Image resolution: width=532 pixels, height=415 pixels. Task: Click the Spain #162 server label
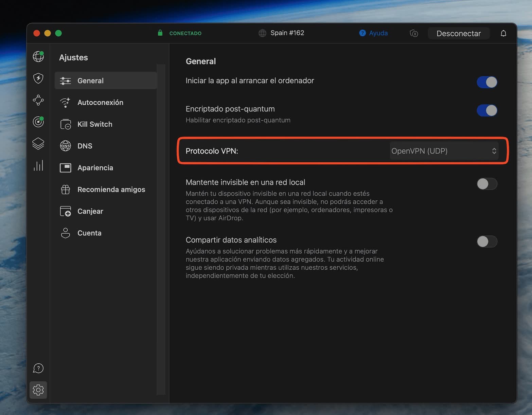pos(287,33)
